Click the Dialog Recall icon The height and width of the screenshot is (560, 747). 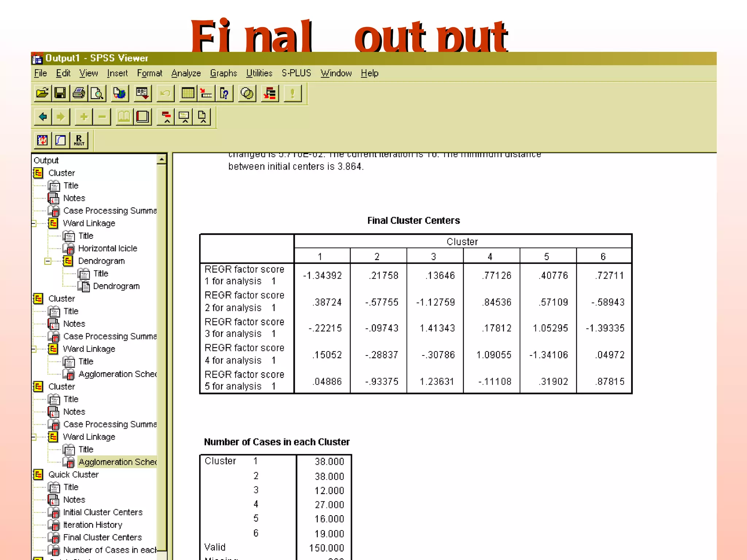pyautogui.click(x=142, y=93)
